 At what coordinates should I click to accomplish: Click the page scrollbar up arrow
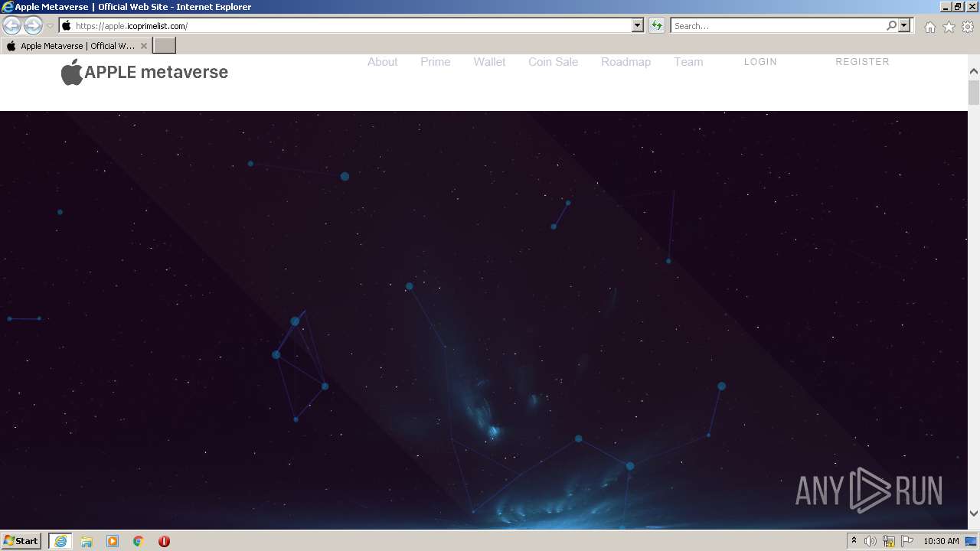(x=974, y=71)
